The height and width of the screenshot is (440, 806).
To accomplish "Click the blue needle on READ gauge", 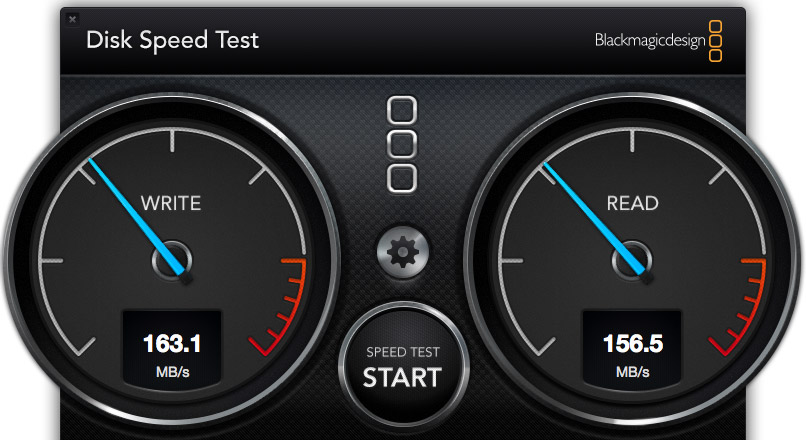I will tap(594, 217).
